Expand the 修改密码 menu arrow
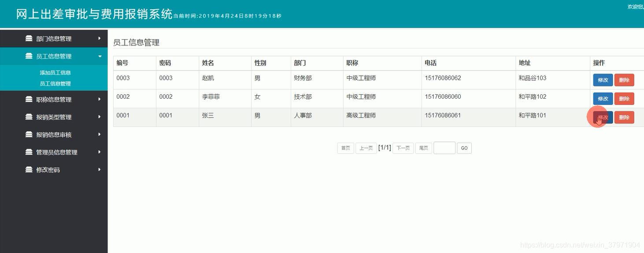This screenshot has height=253, width=644. pyautogui.click(x=100, y=170)
